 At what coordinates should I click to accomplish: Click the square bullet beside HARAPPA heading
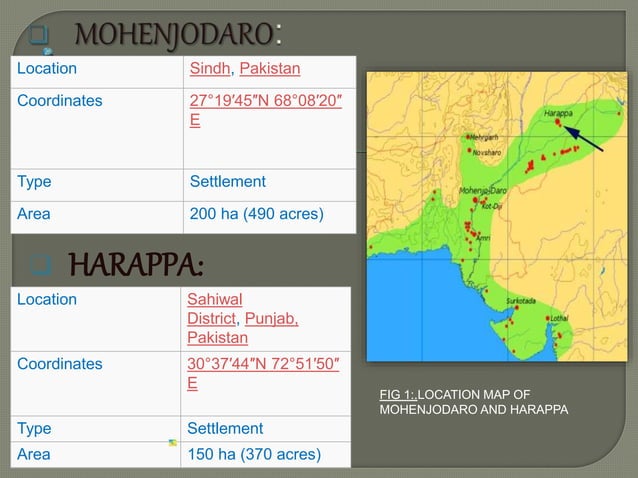pyautogui.click(x=41, y=265)
